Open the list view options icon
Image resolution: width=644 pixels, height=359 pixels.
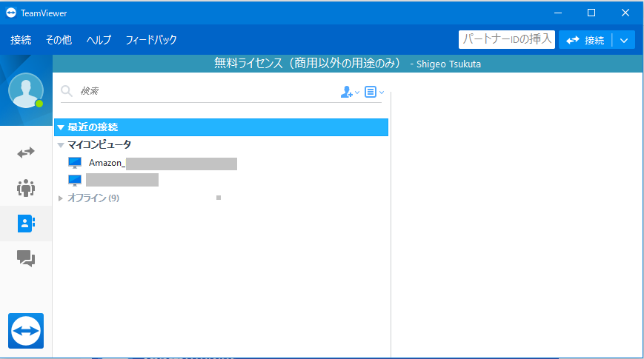(371, 92)
